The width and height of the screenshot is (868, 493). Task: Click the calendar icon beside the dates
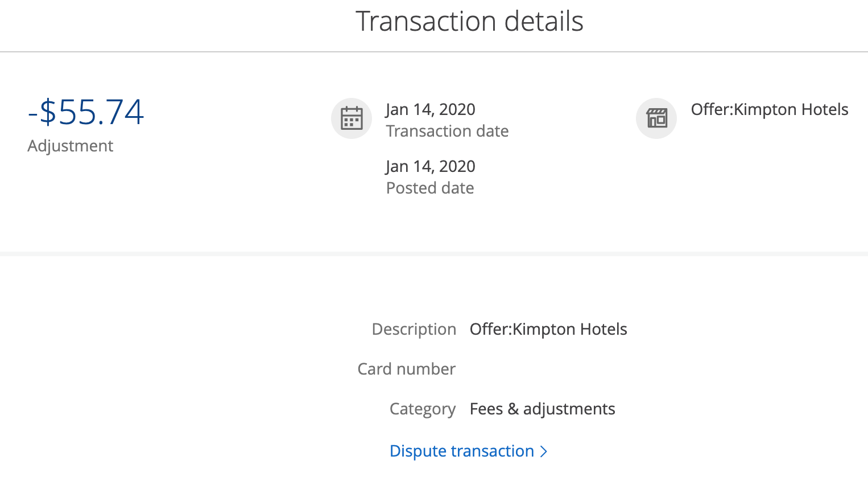click(352, 118)
